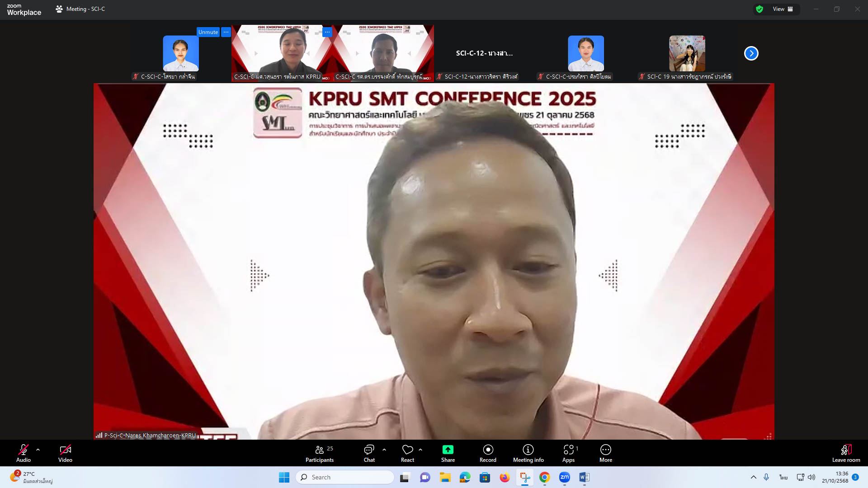
Task: Open Meeting info
Action: click(528, 453)
